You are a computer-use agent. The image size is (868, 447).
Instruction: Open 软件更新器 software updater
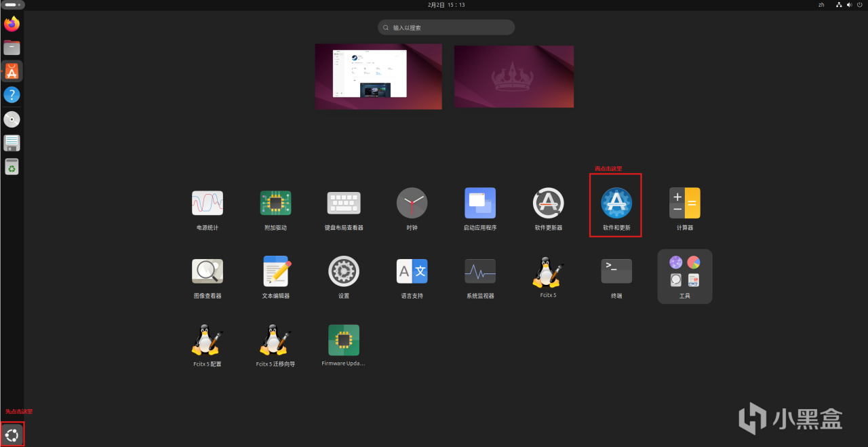click(549, 210)
